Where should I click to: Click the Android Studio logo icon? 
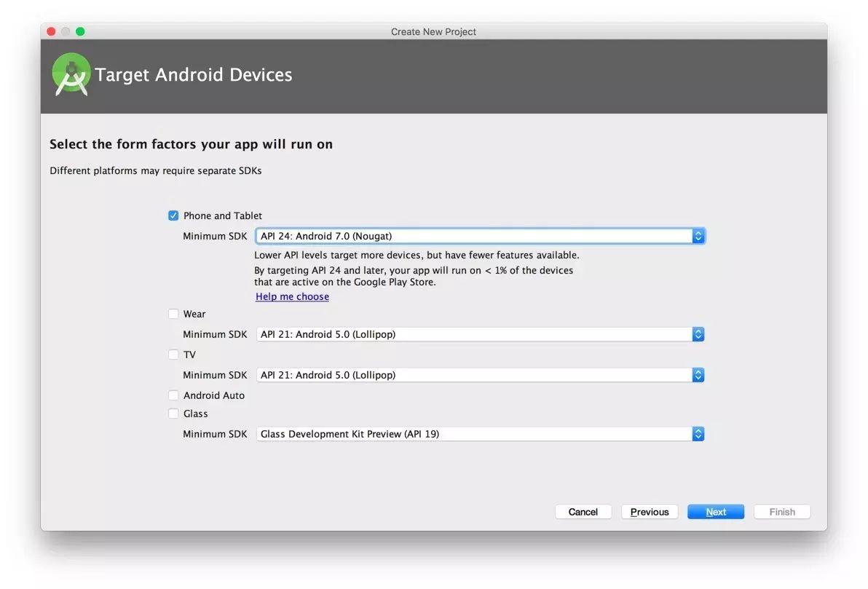[x=71, y=74]
